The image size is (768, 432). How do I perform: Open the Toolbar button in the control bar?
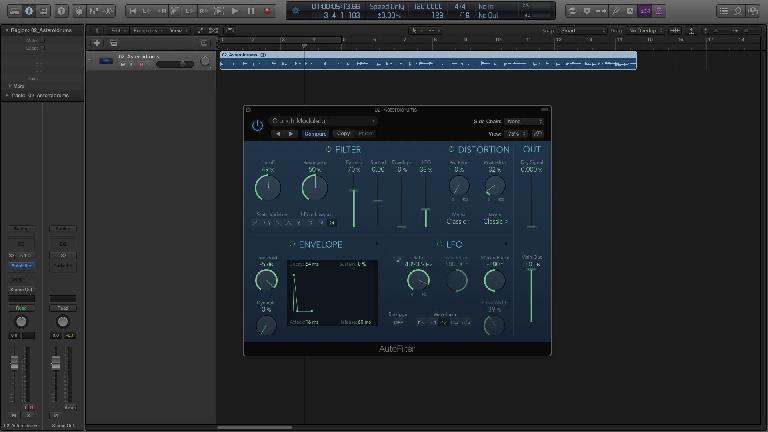44,10
